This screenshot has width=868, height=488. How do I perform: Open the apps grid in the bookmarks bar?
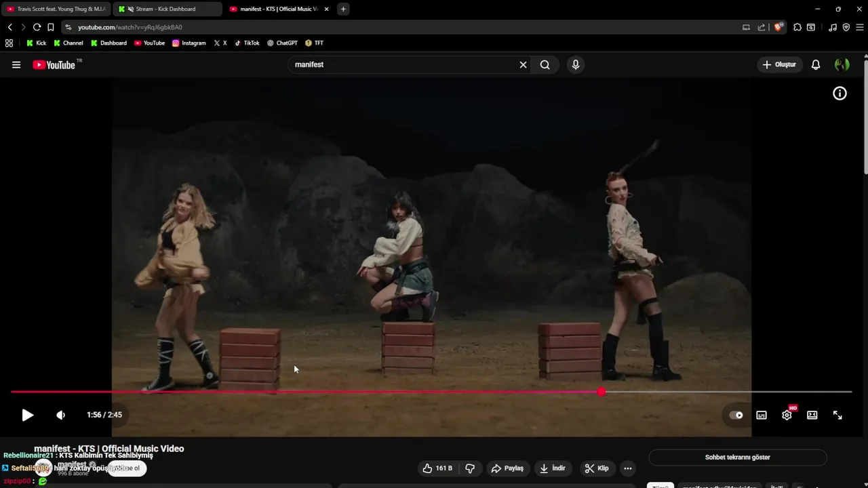point(9,43)
